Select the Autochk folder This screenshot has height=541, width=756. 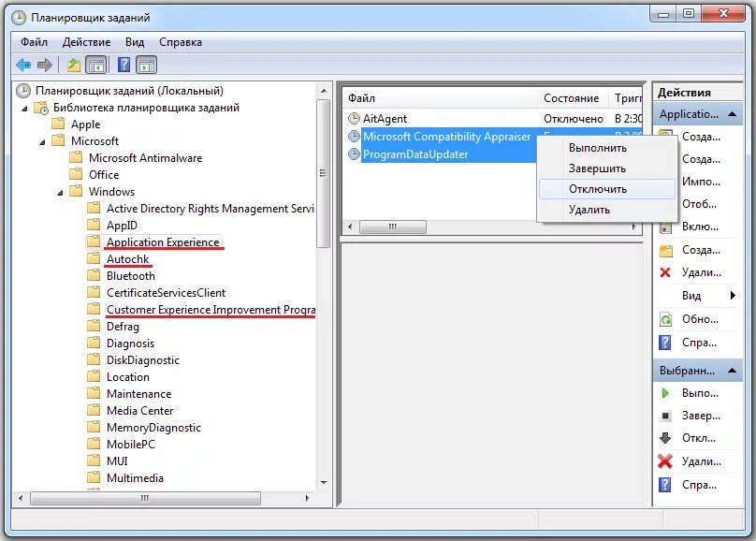tap(128, 259)
